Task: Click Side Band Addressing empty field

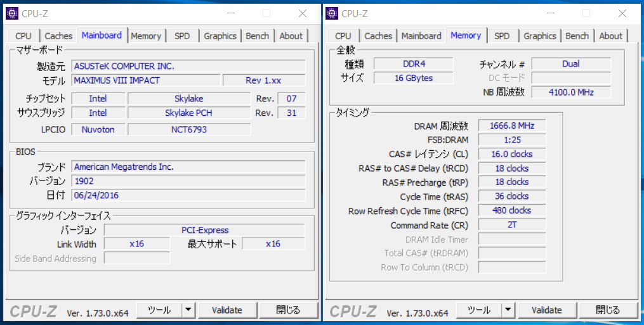Action: click(137, 258)
